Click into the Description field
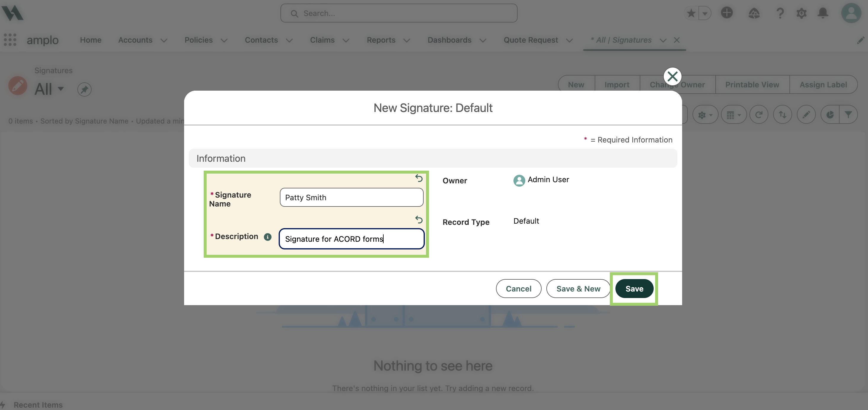868x410 pixels. 352,239
